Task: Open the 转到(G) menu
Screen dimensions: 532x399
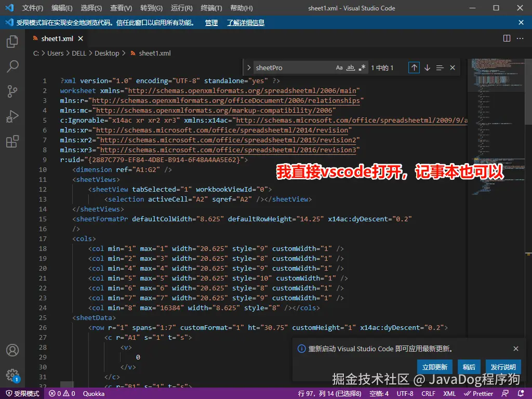Action: pyautogui.click(x=151, y=8)
